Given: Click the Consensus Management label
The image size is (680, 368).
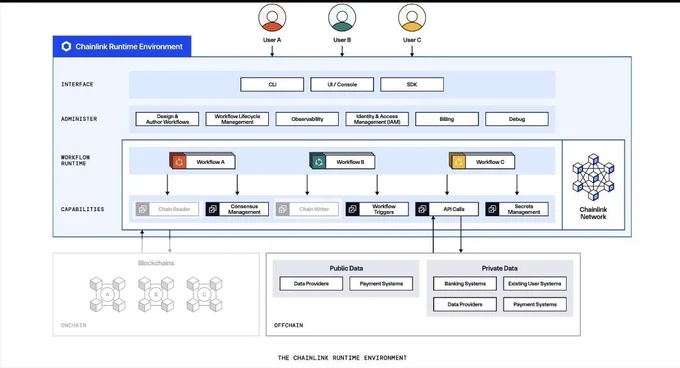Looking at the screenshot, I should pyautogui.click(x=244, y=209).
